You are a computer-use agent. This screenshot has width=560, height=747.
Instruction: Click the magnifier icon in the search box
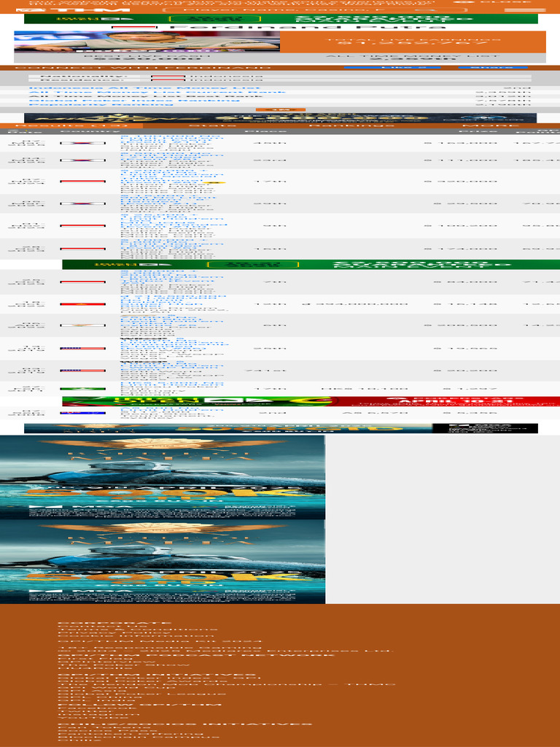(425, 10)
